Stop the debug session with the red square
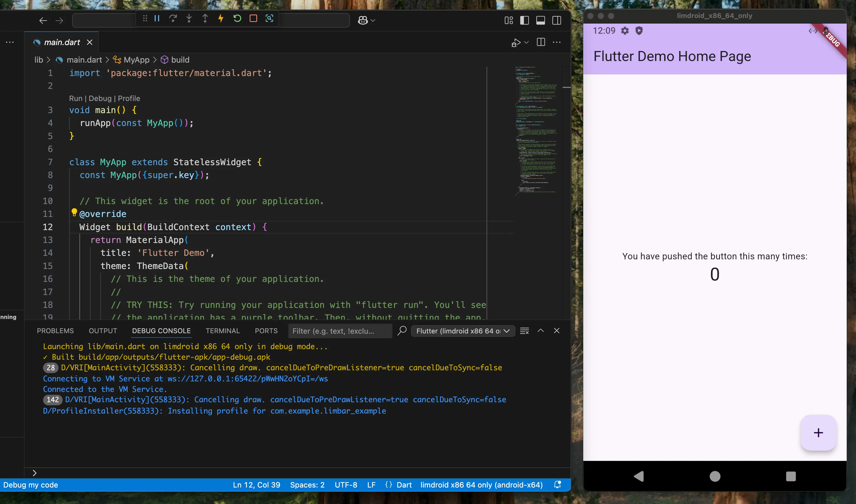 coord(253,19)
